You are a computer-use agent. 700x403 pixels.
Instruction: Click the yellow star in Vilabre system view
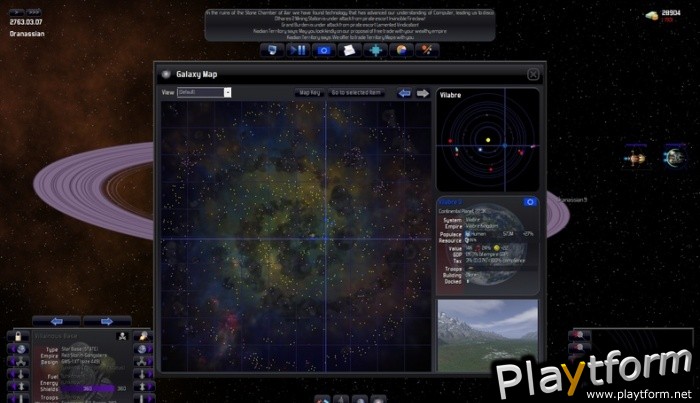pyautogui.click(x=488, y=140)
